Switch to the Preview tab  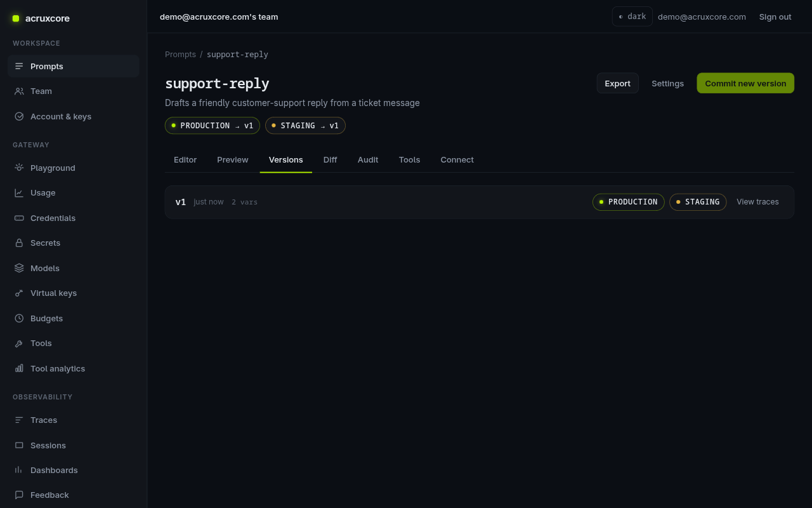233,159
